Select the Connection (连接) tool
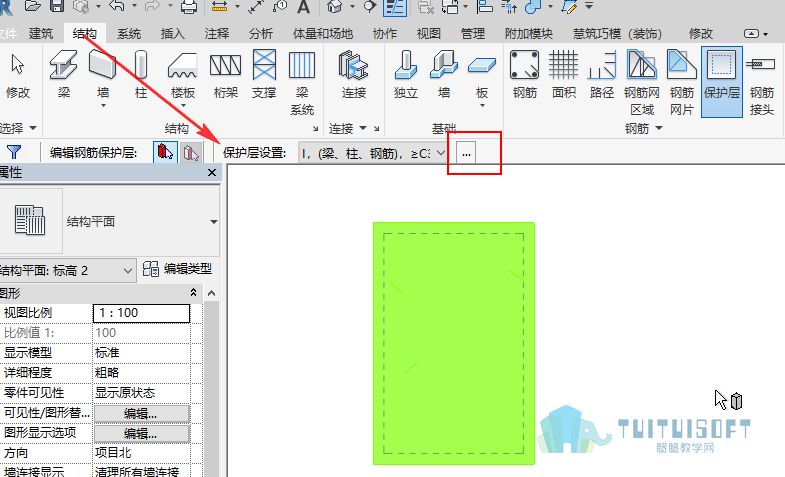This screenshot has height=477, width=785. [353, 75]
